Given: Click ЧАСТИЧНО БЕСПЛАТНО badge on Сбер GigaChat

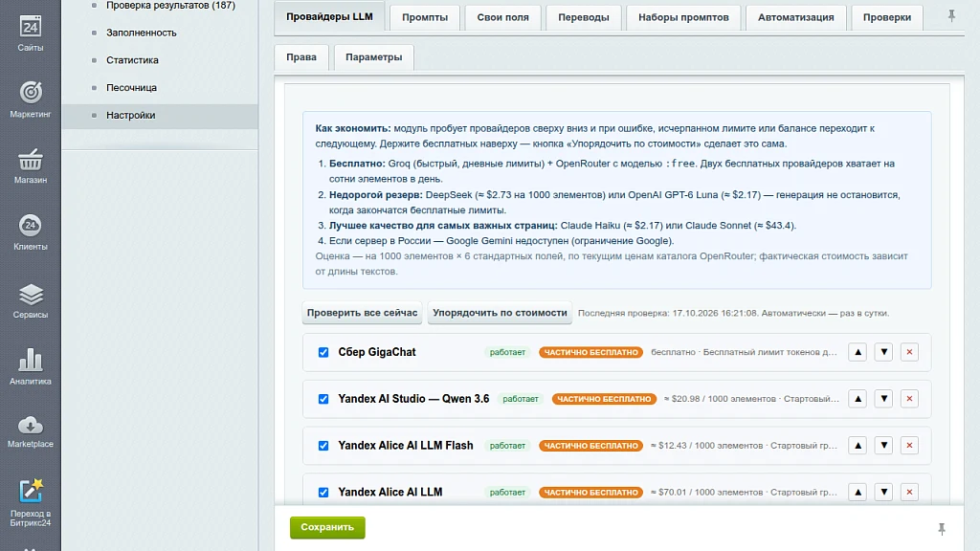Looking at the screenshot, I should click(x=590, y=352).
